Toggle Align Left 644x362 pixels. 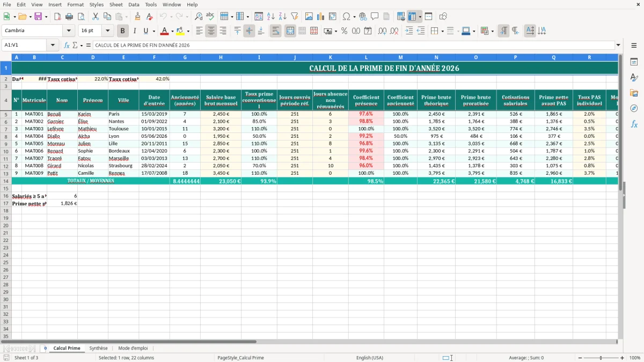[x=199, y=31]
